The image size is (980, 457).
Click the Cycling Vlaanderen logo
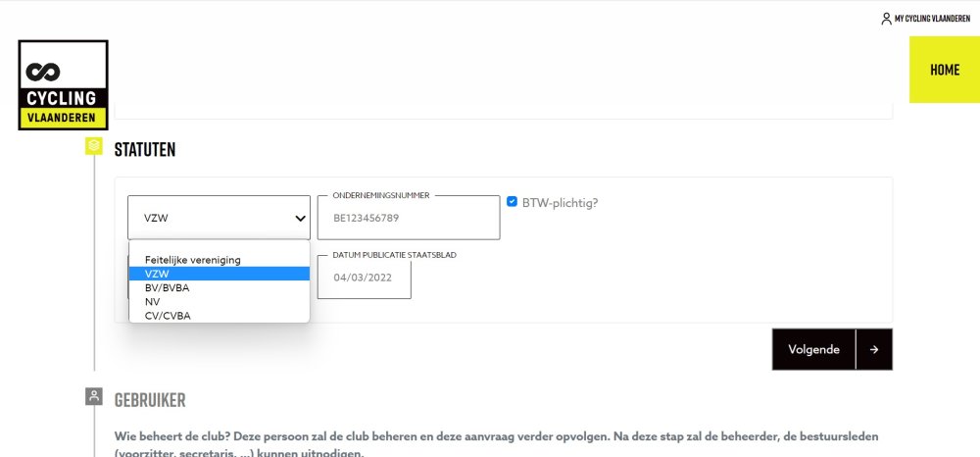[x=64, y=85]
